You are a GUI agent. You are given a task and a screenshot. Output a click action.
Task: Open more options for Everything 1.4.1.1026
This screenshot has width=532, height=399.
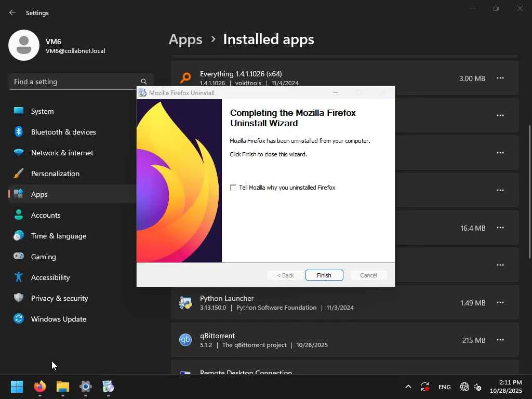point(500,78)
